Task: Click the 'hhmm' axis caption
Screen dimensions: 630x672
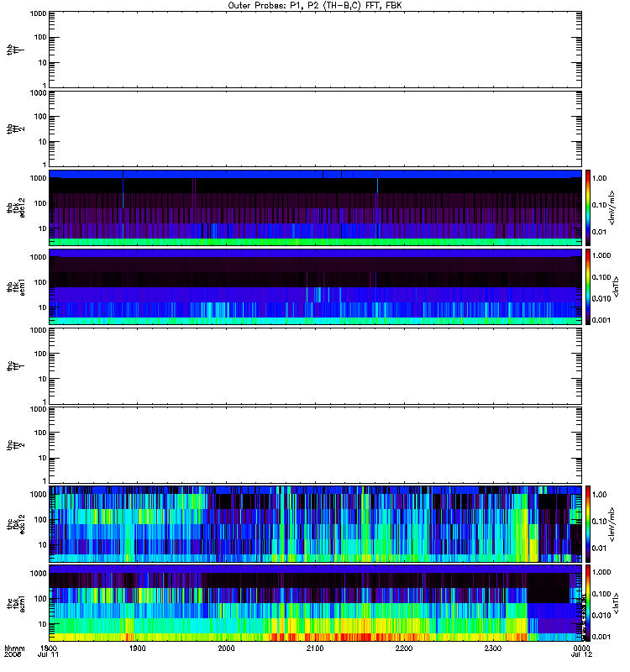Action: (x=14, y=648)
